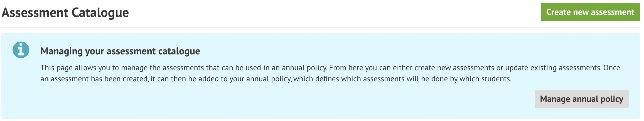Click the word "Once" ending the first line
This screenshot has height=121, width=644.
point(611,68)
